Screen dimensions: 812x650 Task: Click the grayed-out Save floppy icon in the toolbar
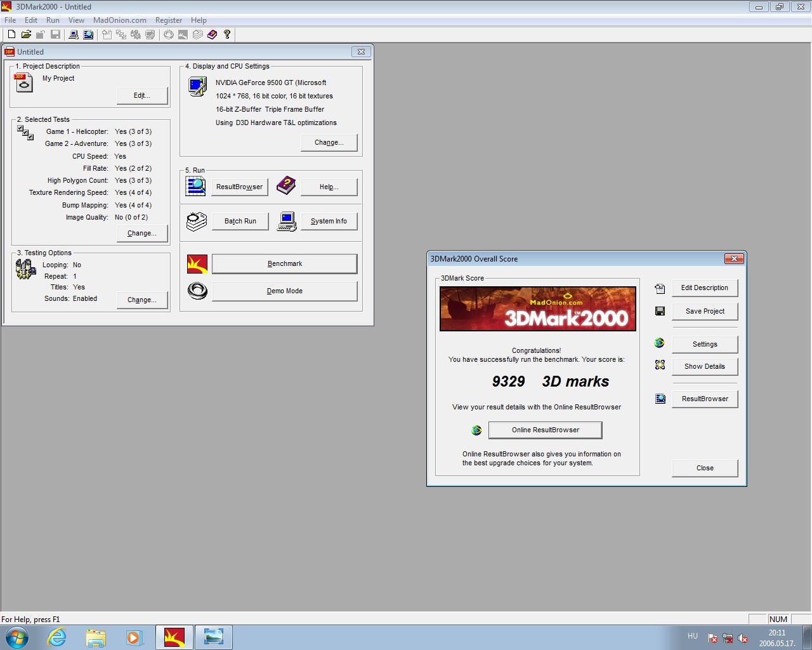click(x=55, y=34)
